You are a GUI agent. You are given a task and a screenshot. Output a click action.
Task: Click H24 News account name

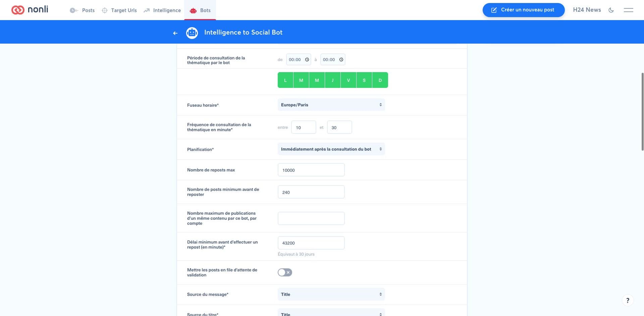(587, 10)
